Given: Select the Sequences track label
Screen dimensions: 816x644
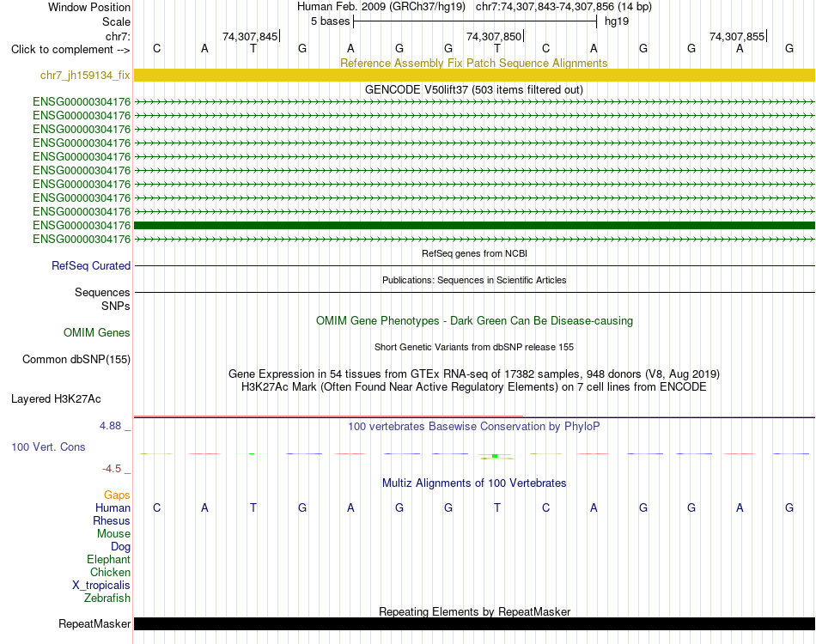Looking at the screenshot, I should pos(102,292).
